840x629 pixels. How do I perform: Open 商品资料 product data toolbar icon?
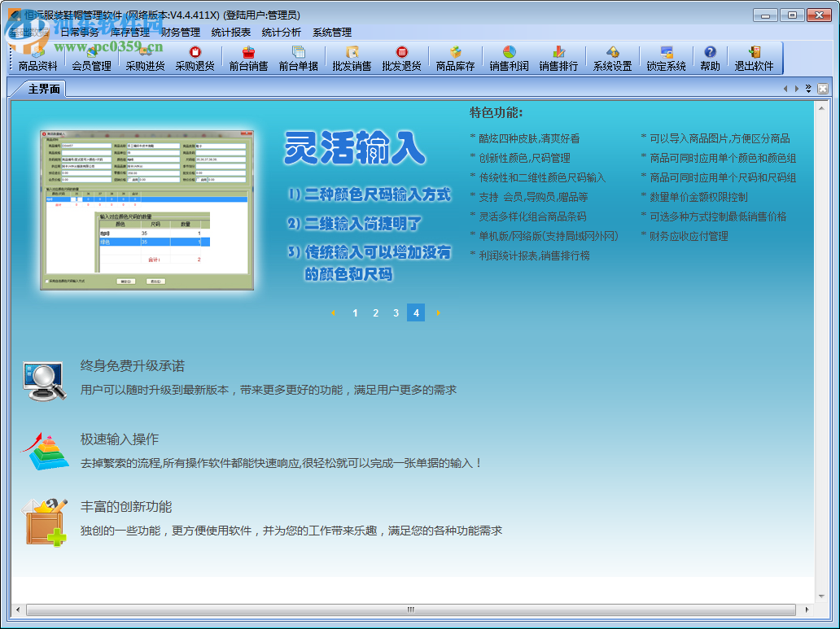click(x=37, y=59)
